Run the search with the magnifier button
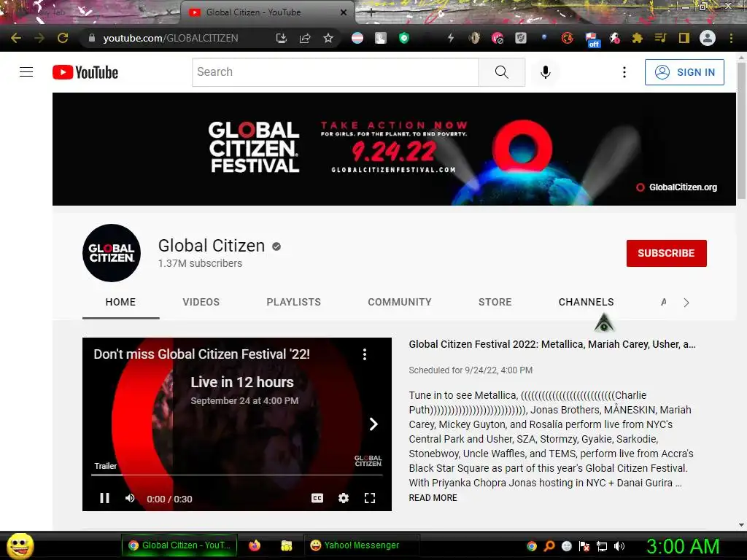The height and width of the screenshot is (560, 747). click(x=502, y=72)
